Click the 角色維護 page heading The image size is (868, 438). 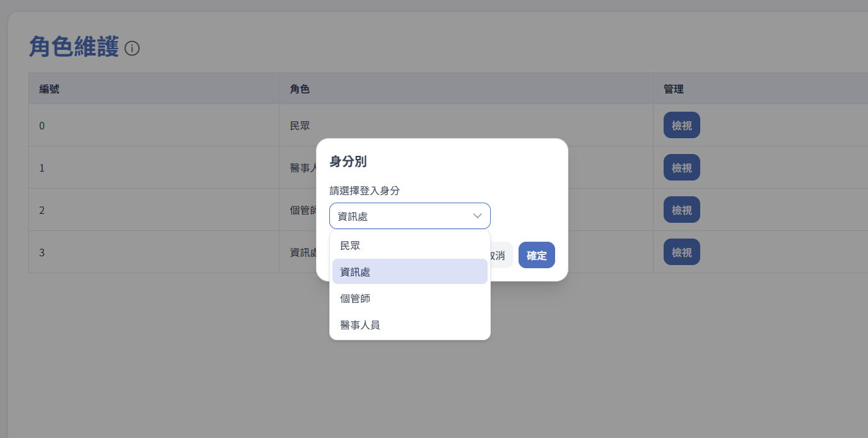tap(74, 47)
